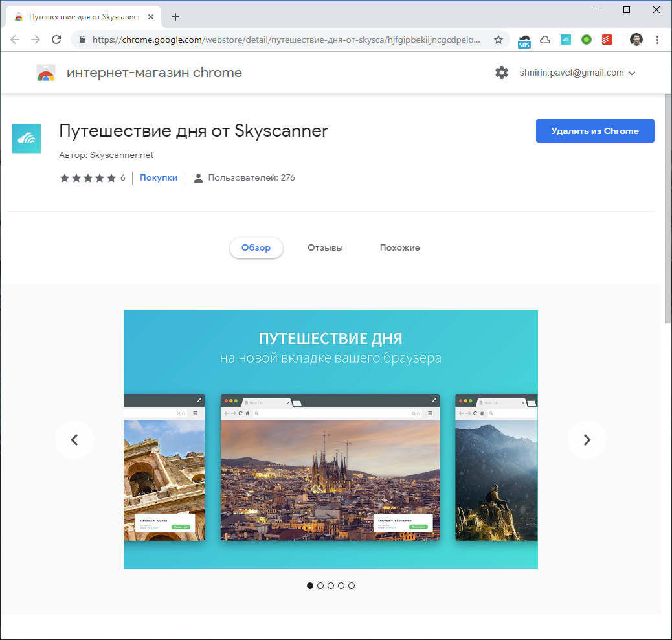The height and width of the screenshot is (640, 672).
Task: Select the second carousel dot
Action: click(320, 586)
